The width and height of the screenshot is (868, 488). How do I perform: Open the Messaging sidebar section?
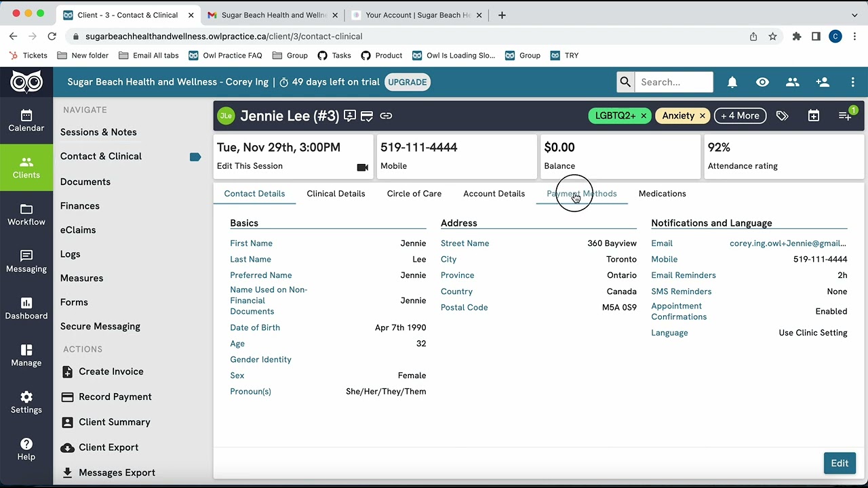coord(26,261)
